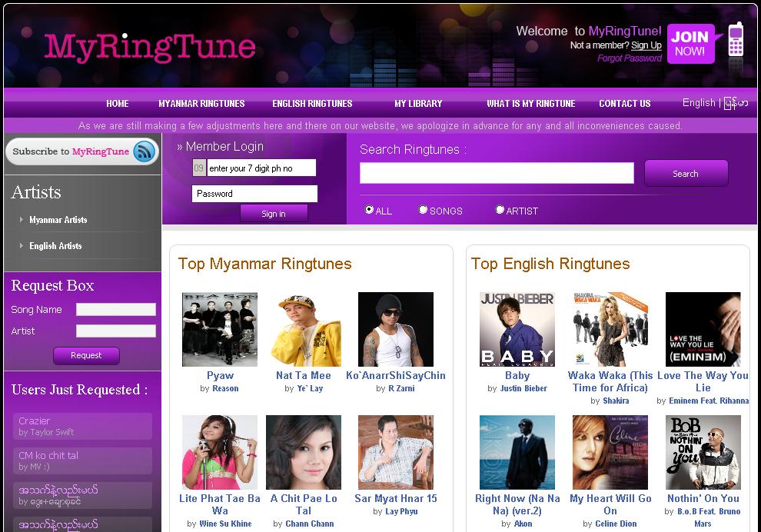
Task: Submit the Request button in Request Box
Action: [86, 355]
